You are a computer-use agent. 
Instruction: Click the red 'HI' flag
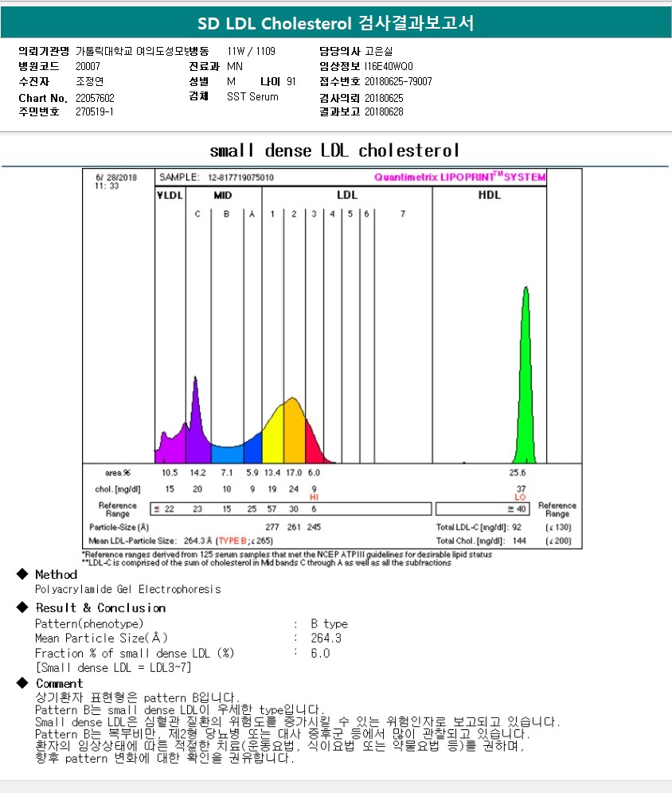314,497
